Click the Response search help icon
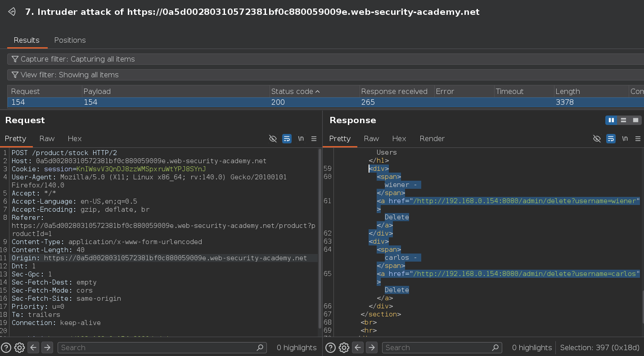Image resolution: width=644 pixels, height=356 pixels. tap(330, 347)
